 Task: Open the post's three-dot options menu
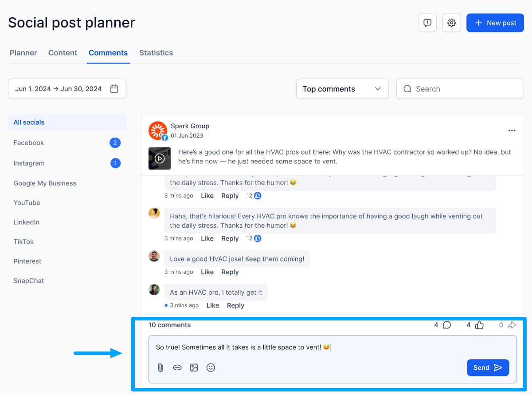click(512, 131)
